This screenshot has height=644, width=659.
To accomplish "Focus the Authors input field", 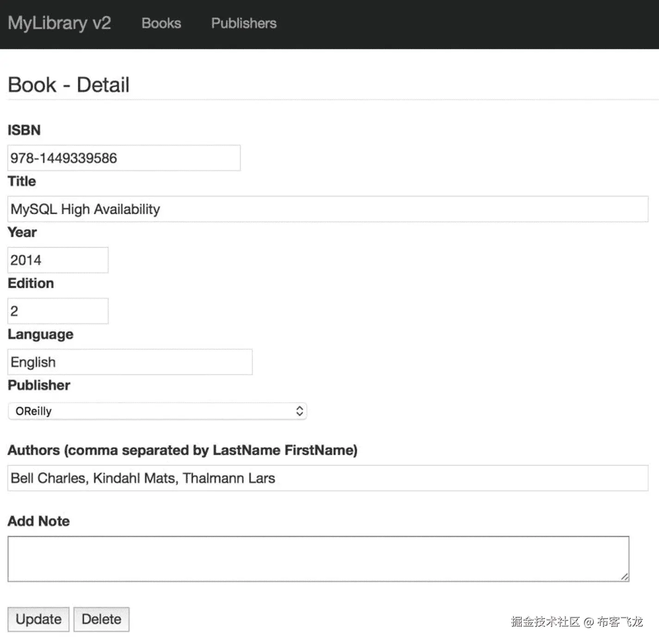I will pyautogui.click(x=327, y=478).
